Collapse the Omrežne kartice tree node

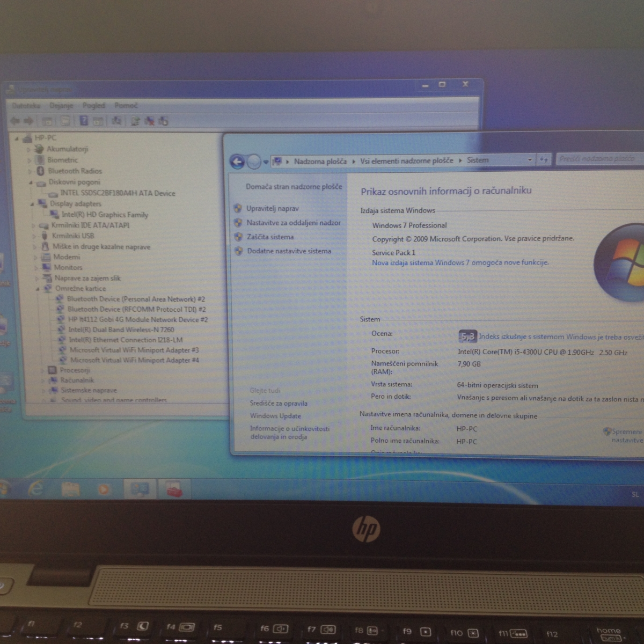pos(38,289)
